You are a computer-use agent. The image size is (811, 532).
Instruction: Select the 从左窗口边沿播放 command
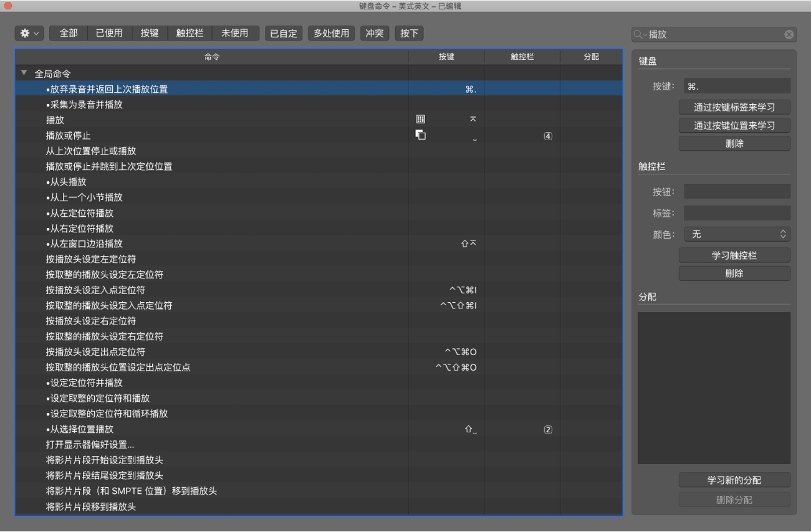(x=319, y=244)
